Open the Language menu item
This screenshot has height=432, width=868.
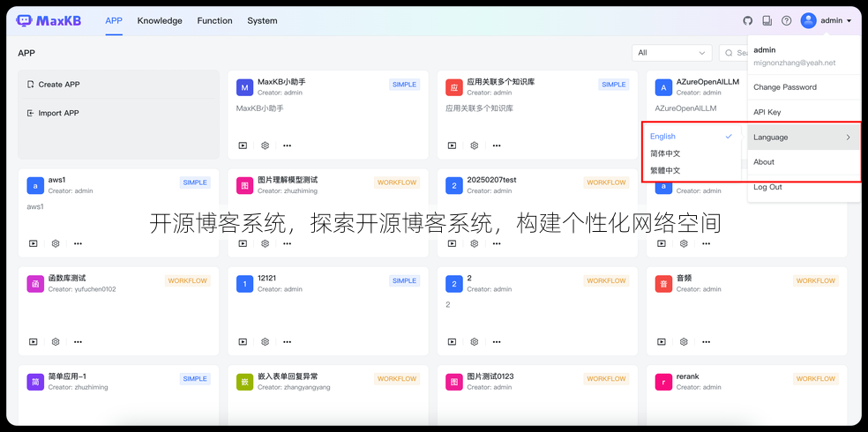[804, 138]
